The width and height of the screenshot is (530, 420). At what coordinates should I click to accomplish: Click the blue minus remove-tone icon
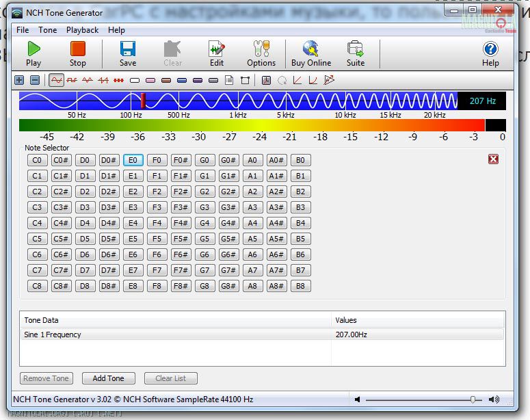(x=35, y=81)
